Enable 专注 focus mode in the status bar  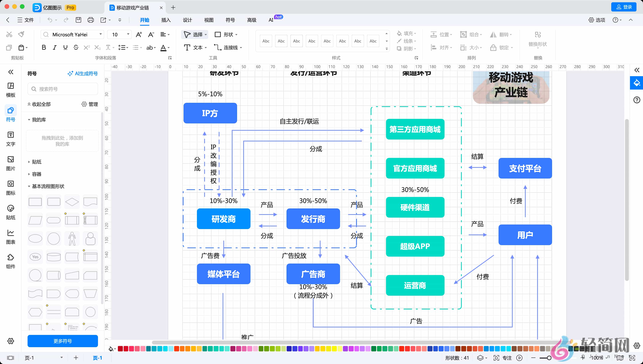pos(508,358)
